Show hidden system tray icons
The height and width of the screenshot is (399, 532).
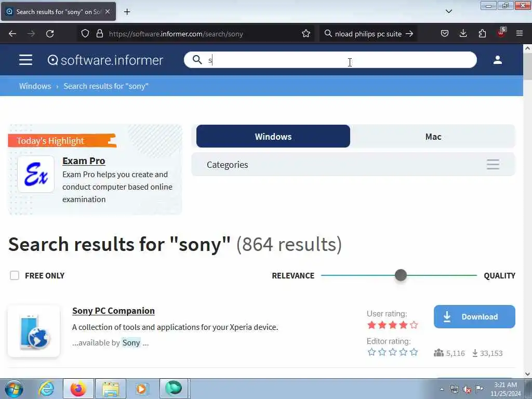click(442, 389)
